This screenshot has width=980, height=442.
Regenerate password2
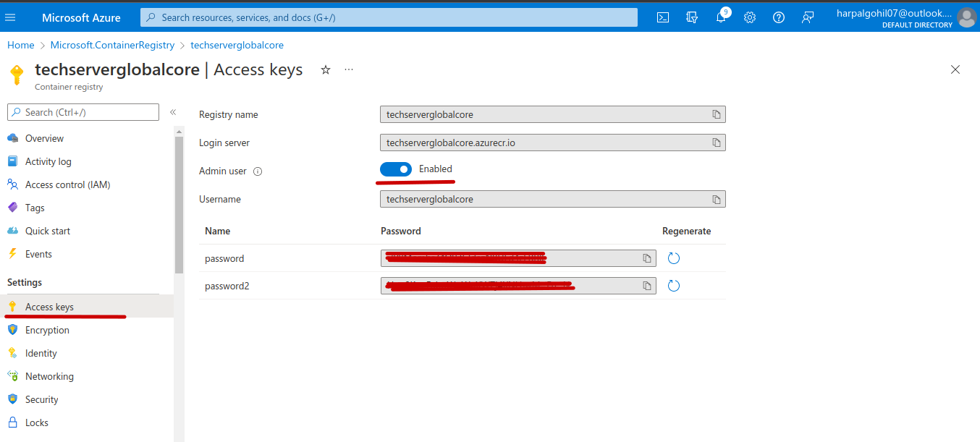click(674, 286)
